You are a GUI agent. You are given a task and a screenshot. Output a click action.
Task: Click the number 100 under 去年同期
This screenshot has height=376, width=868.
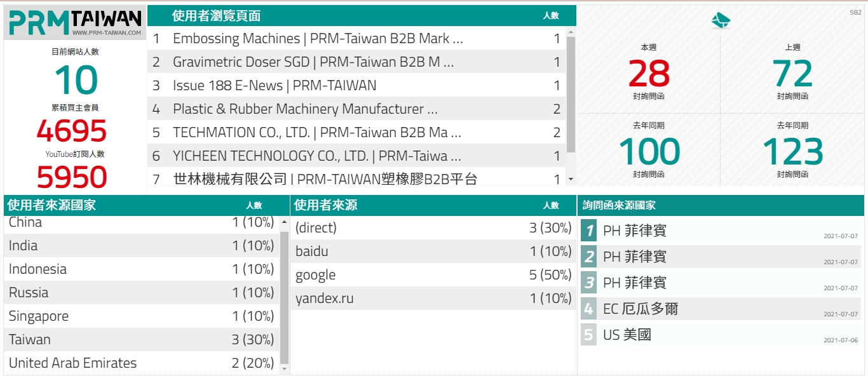(x=649, y=152)
